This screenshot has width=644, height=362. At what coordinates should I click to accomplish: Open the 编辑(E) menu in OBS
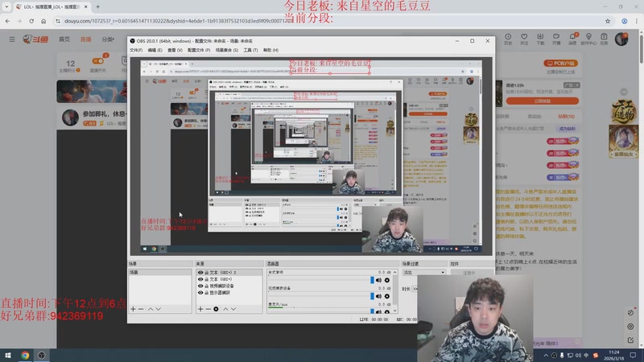click(155, 50)
